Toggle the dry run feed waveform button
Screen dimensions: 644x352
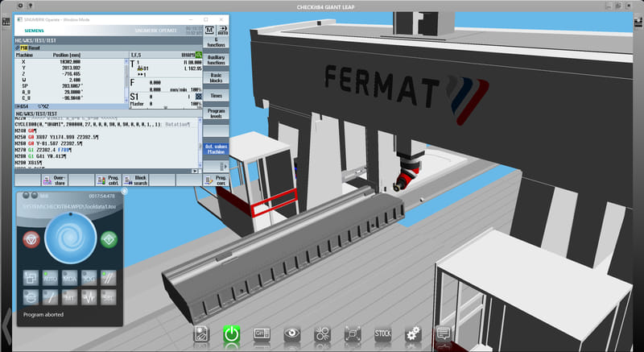point(89,297)
